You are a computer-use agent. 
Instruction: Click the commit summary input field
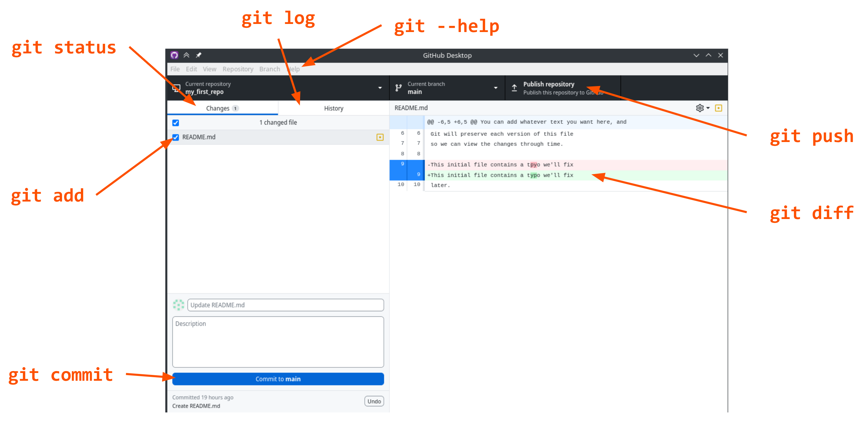286,305
